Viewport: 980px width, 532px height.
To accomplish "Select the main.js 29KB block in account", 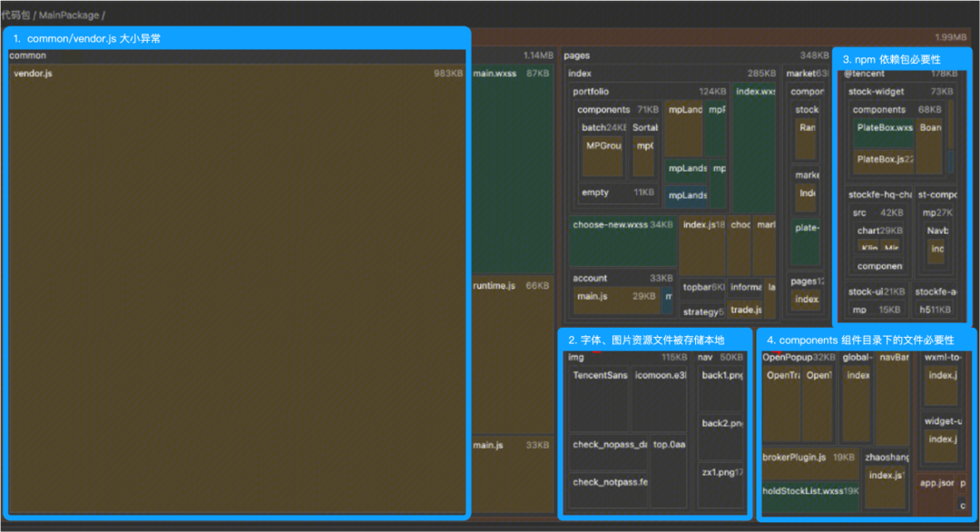I will (x=616, y=300).
